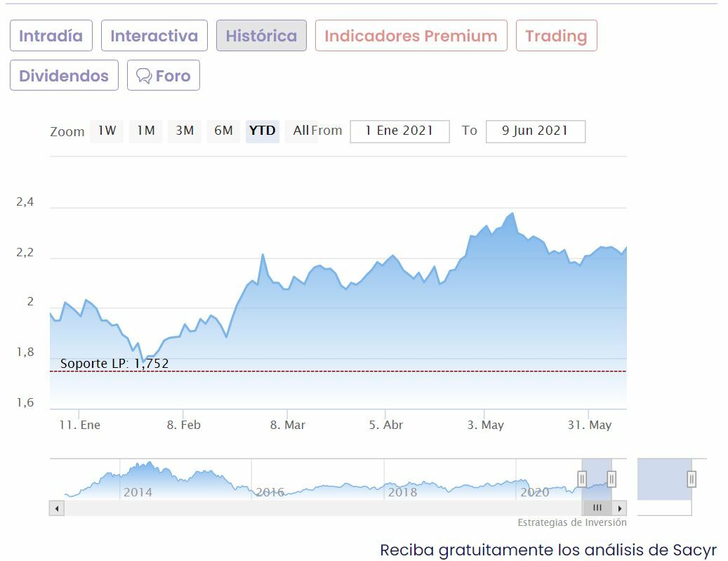Click the Estrategias de Inversión credit link
Image resolution: width=728 pixels, height=561 pixels.
tap(572, 522)
